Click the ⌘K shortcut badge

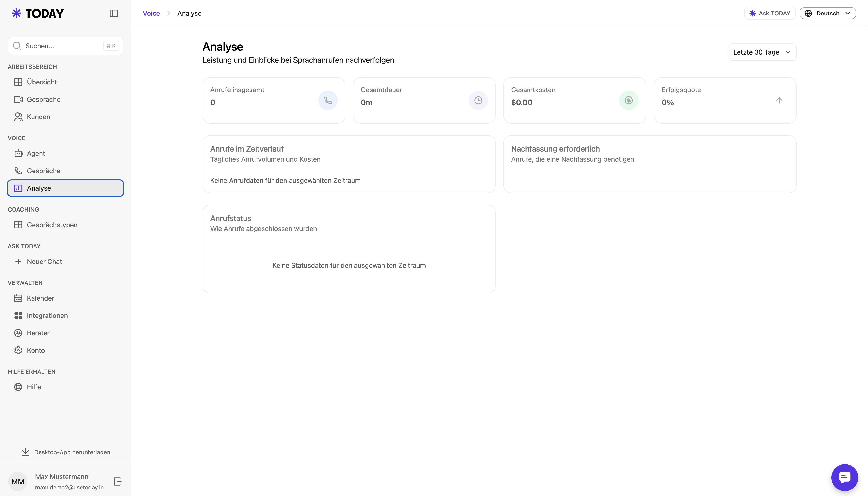111,46
